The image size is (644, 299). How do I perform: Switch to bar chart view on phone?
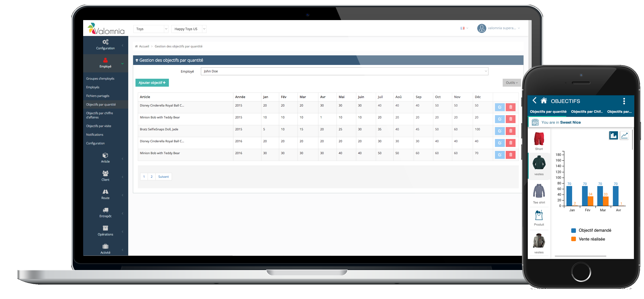coord(613,135)
